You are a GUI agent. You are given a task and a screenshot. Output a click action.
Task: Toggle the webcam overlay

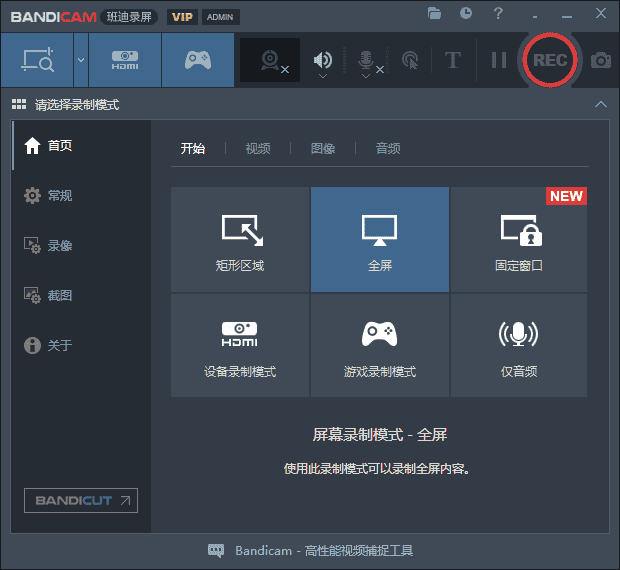270,60
